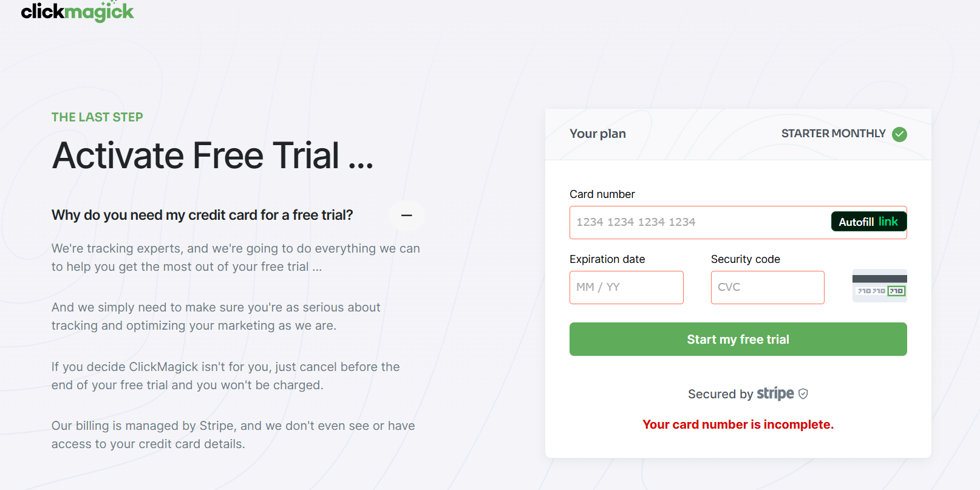The height and width of the screenshot is (490, 980).
Task: Click the shield icon next to Stripe
Action: point(803,394)
